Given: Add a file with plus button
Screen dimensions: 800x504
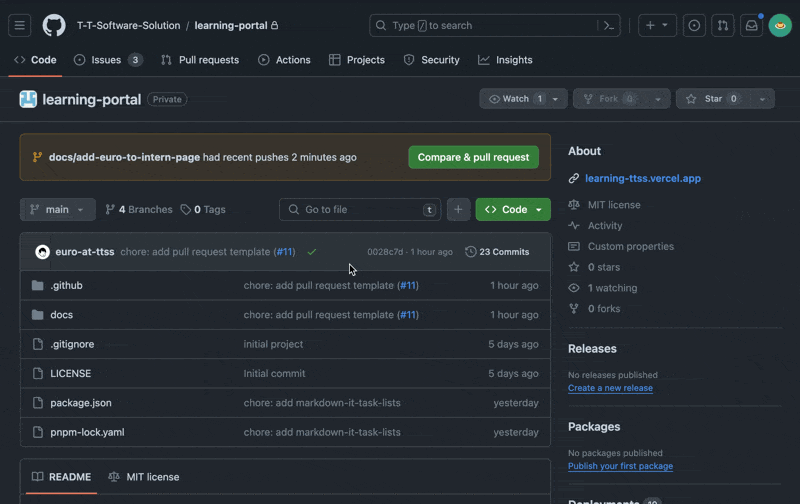Looking at the screenshot, I should [x=458, y=210].
